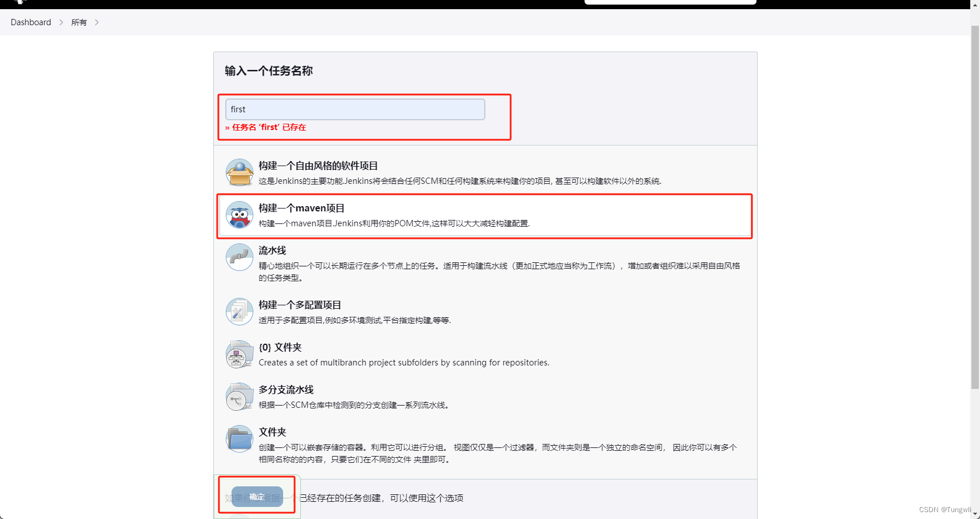Viewport: 980px width, 519px height.
Task: Select the maven project owl icon
Action: pyautogui.click(x=240, y=215)
